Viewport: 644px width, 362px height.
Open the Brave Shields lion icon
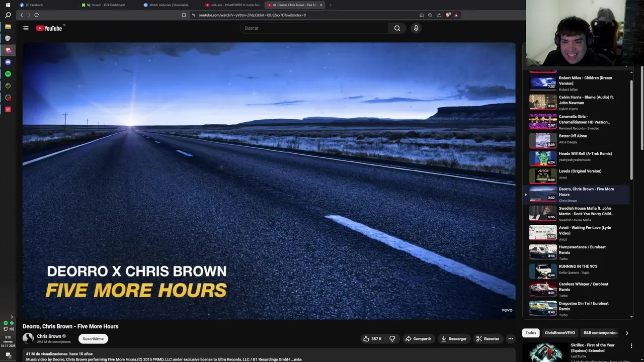(x=448, y=15)
